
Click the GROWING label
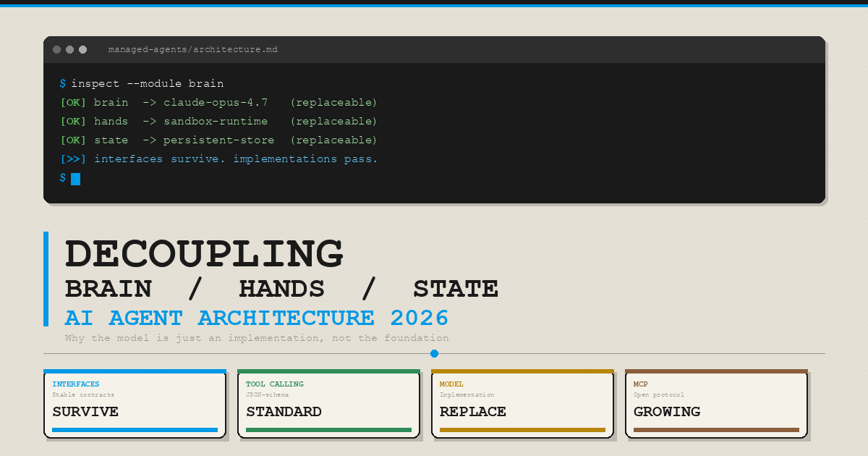[x=667, y=412]
